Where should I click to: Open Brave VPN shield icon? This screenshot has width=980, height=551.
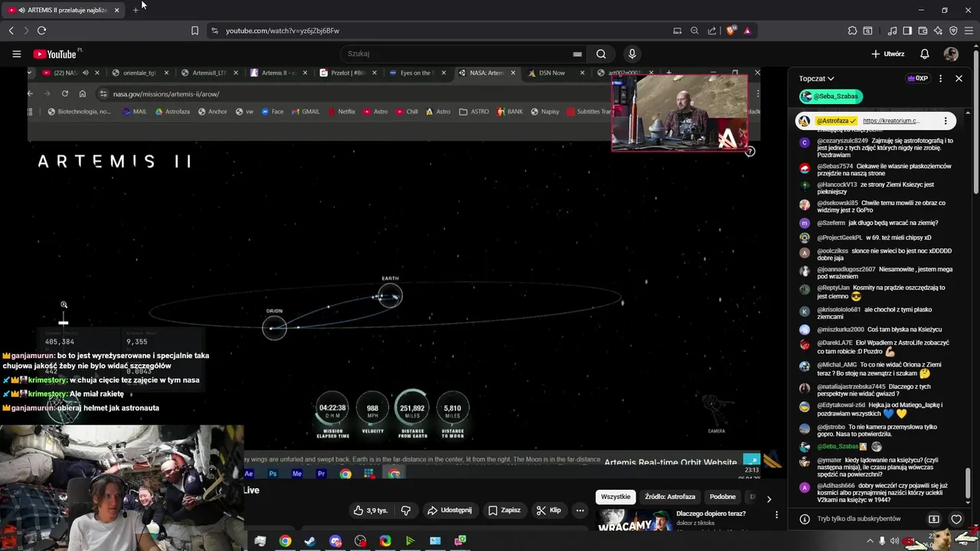coord(953,31)
